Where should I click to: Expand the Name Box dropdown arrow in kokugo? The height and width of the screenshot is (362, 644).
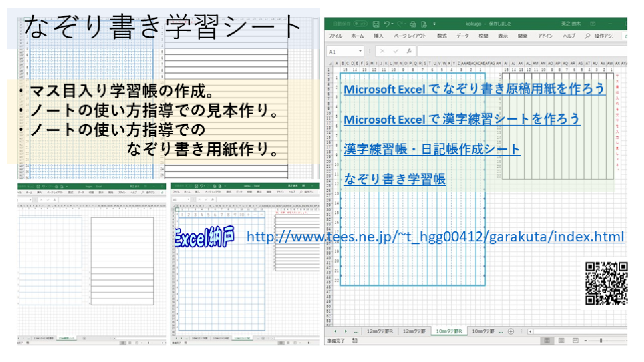[360, 51]
